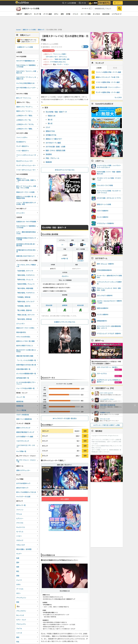138x644 pixels.
Task: Click the 人生は遊び light cone icon
Action: point(80,256)
